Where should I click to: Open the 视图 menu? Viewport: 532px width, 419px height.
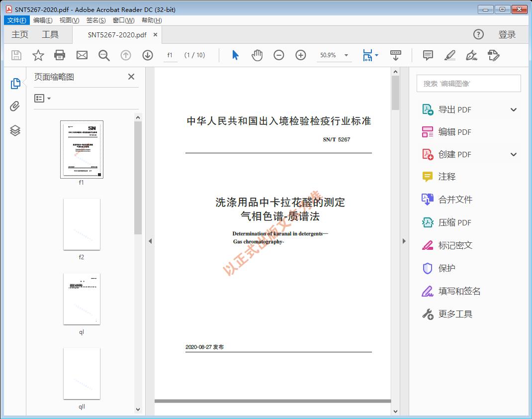69,20
